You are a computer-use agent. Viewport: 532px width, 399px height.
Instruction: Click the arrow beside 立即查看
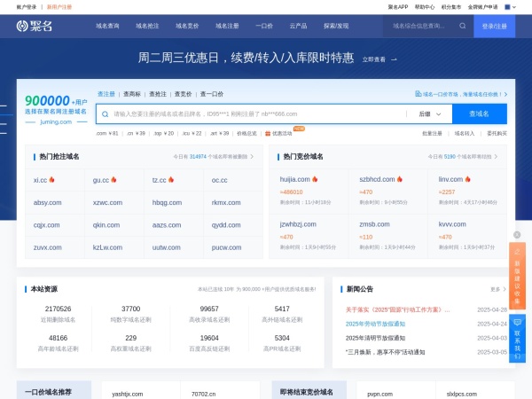pos(394,59)
